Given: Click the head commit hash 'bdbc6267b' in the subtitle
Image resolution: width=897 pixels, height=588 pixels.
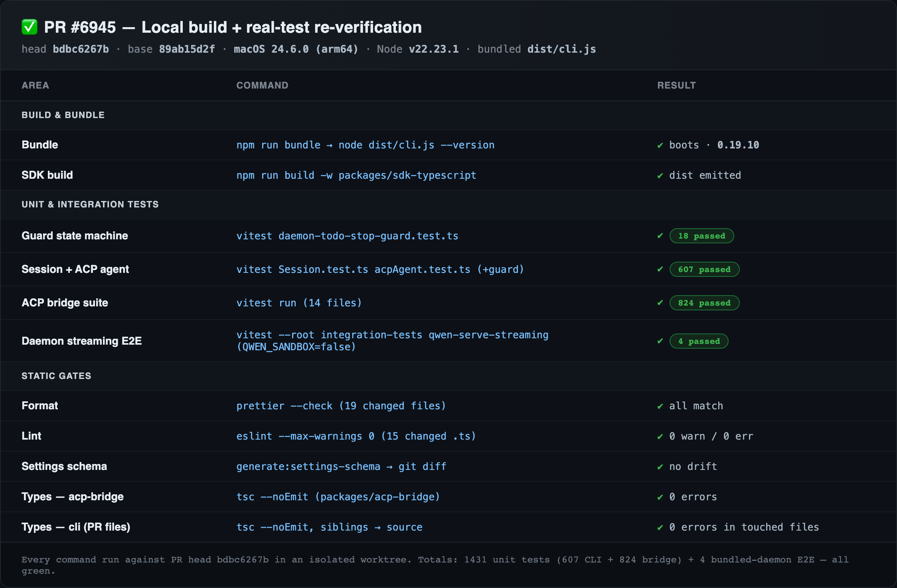Looking at the screenshot, I should coord(81,49).
